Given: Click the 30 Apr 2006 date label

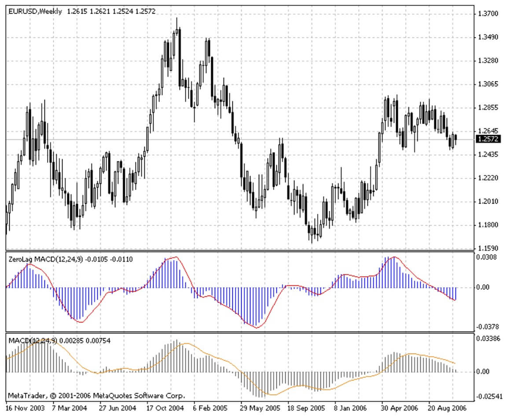Looking at the screenshot, I should pos(400,408).
